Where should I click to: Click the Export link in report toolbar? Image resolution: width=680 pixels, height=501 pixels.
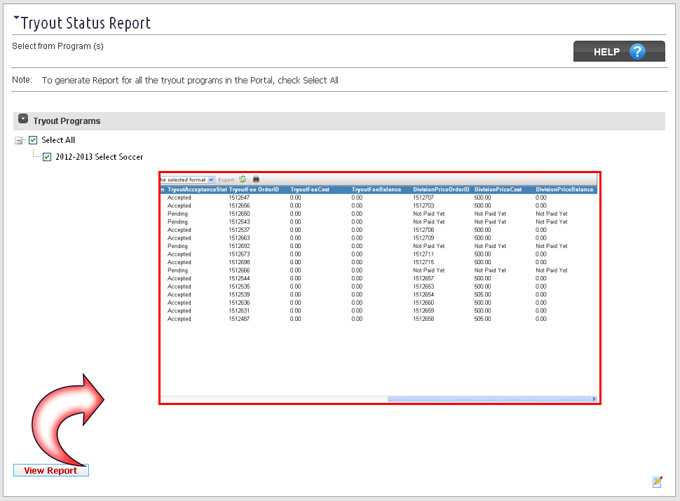pos(226,180)
